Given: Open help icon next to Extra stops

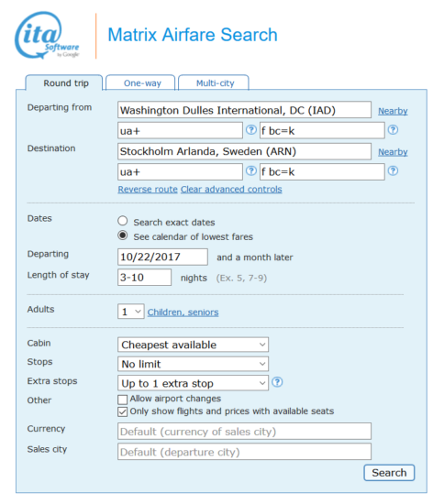Looking at the screenshot, I should [x=277, y=382].
